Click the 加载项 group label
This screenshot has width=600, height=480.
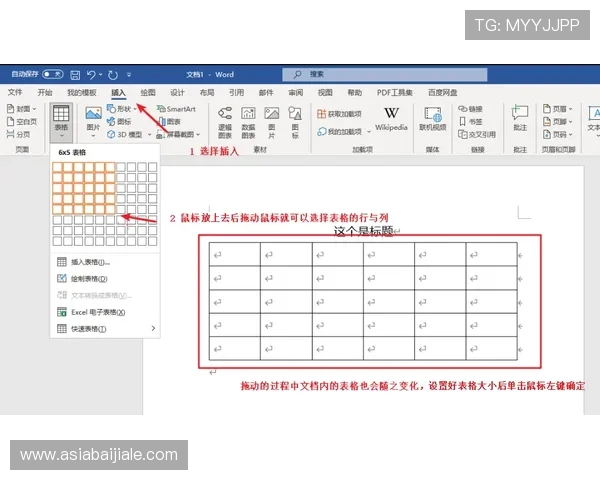362,149
